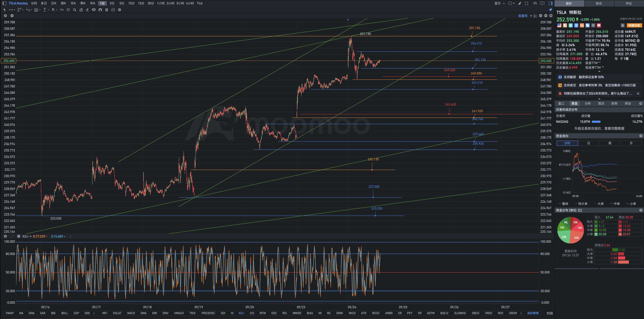Click the paintbrush theme icon
The width and height of the screenshot is (644, 319).
520,3
